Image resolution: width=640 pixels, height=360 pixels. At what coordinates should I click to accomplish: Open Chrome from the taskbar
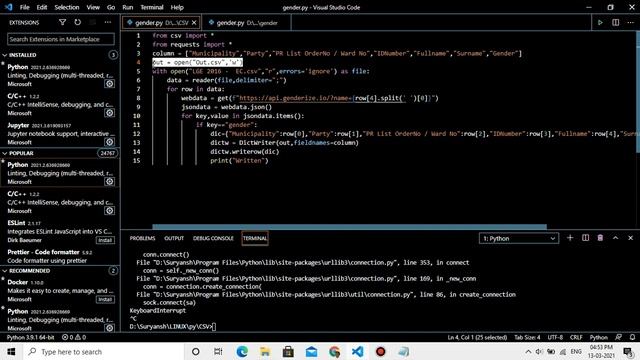[x=334, y=351]
